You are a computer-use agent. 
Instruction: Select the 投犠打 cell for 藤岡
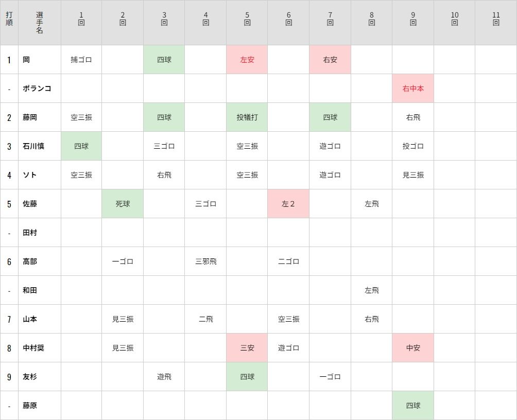pyautogui.click(x=247, y=117)
